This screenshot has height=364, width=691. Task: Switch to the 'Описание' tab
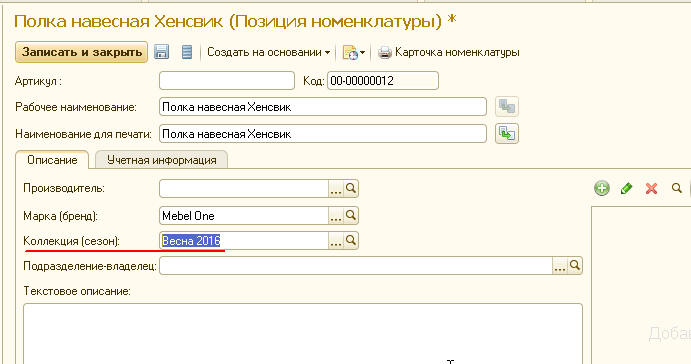(52, 160)
